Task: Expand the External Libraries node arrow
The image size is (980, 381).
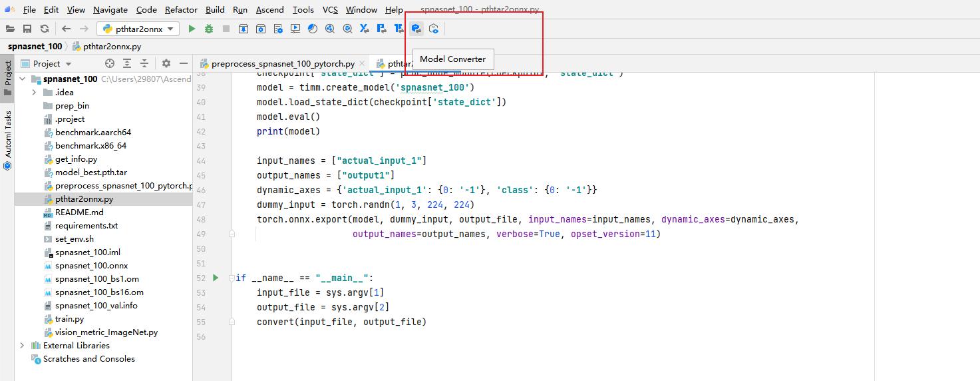Action: coord(22,345)
